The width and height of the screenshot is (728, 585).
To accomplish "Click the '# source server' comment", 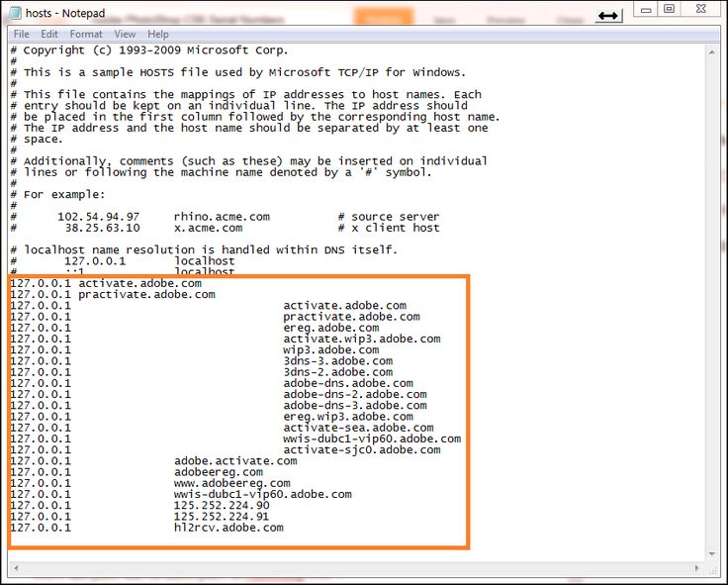I will point(389,217).
